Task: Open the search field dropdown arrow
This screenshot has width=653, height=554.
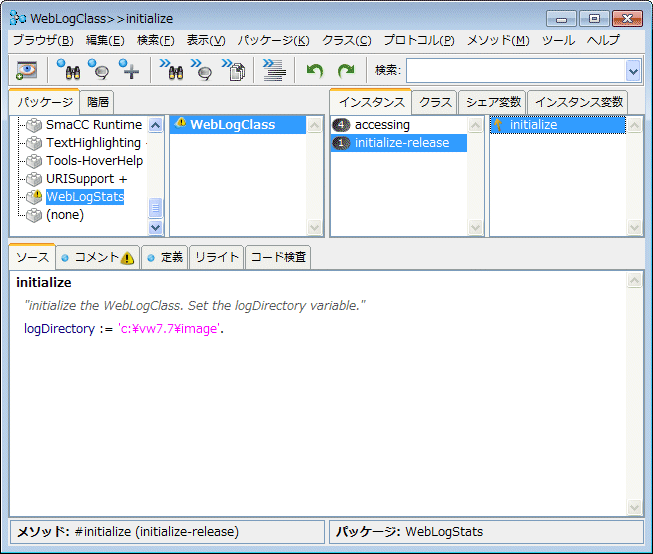Action: pyautogui.click(x=632, y=70)
